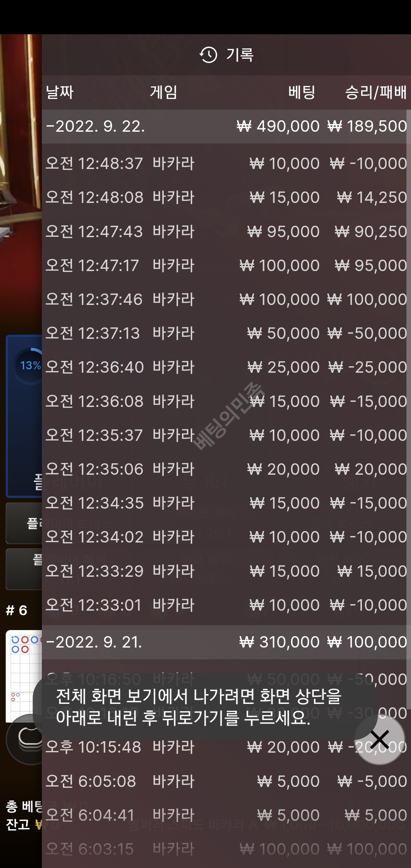Tap the blue player bet area
Viewport: 411px width, 868px height.
pos(24,416)
